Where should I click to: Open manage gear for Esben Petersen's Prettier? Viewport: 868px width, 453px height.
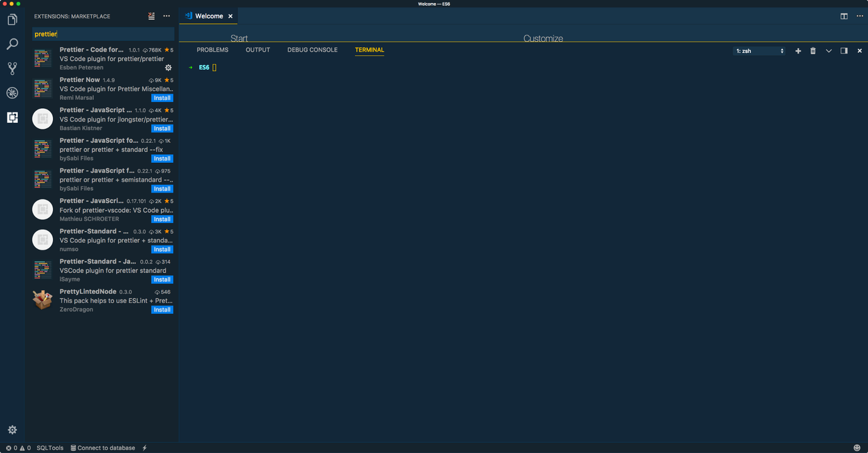click(168, 67)
